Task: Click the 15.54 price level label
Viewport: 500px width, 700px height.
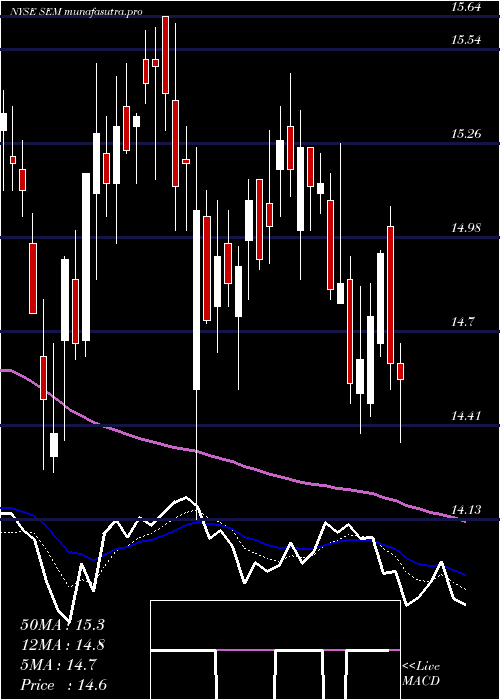Action: point(466,40)
